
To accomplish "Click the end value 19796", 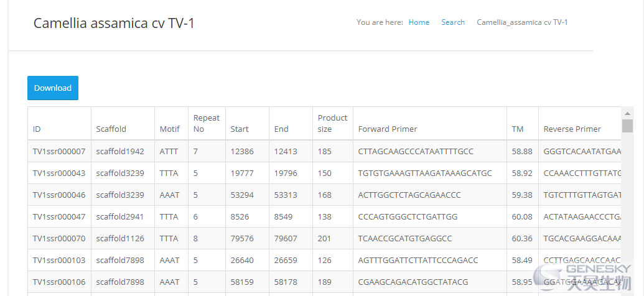I will pos(286,173).
